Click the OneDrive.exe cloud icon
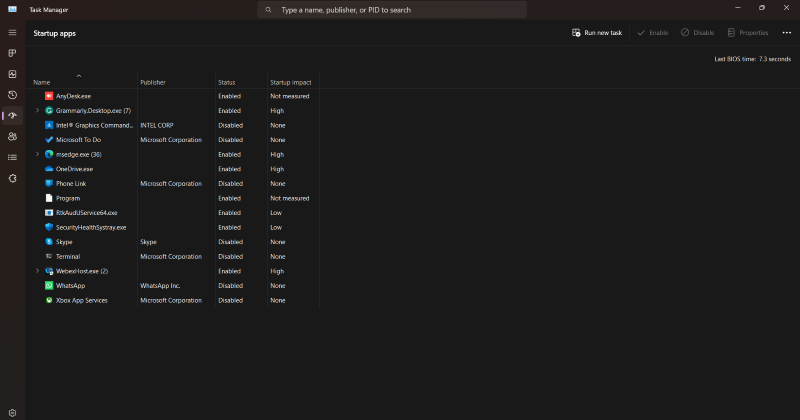 (x=49, y=169)
